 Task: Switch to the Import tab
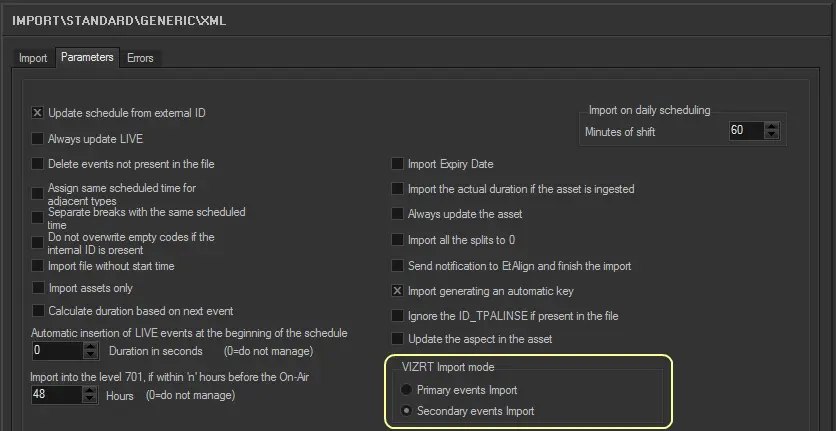coord(33,58)
